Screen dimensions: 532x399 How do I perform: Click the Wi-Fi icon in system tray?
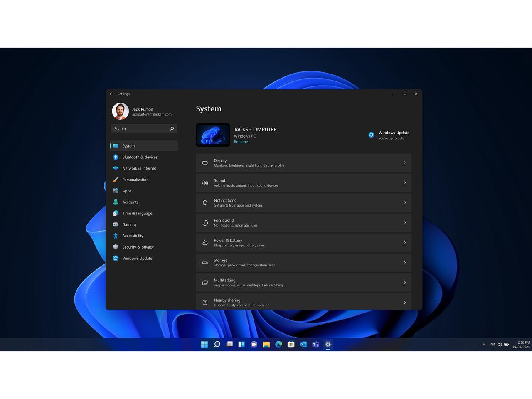pos(493,345)
